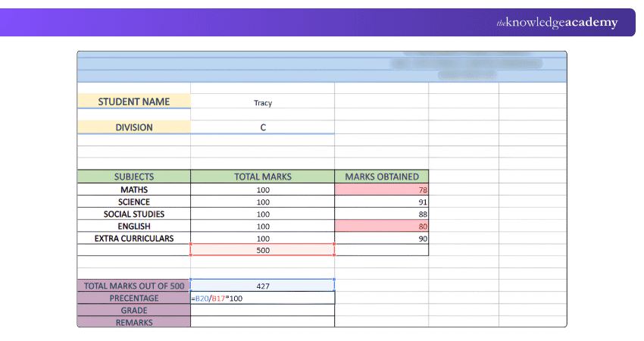Click the EXTRA CURRICULARS subject cell
This screenshot has height=341, width=644.
point(134,238)
